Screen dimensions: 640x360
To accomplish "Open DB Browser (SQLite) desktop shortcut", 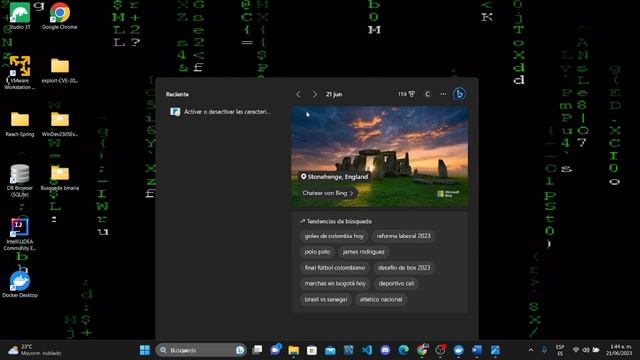I will [x=20, y=180].
